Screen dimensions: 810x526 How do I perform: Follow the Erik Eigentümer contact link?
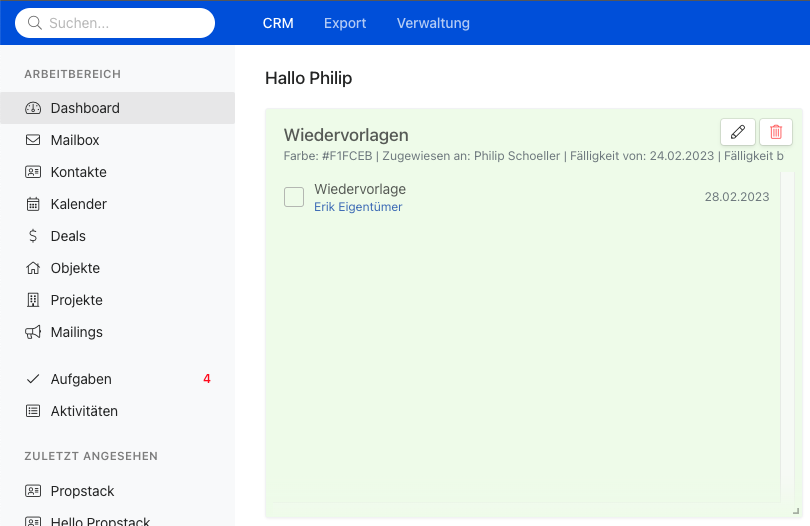pos(358,207)
